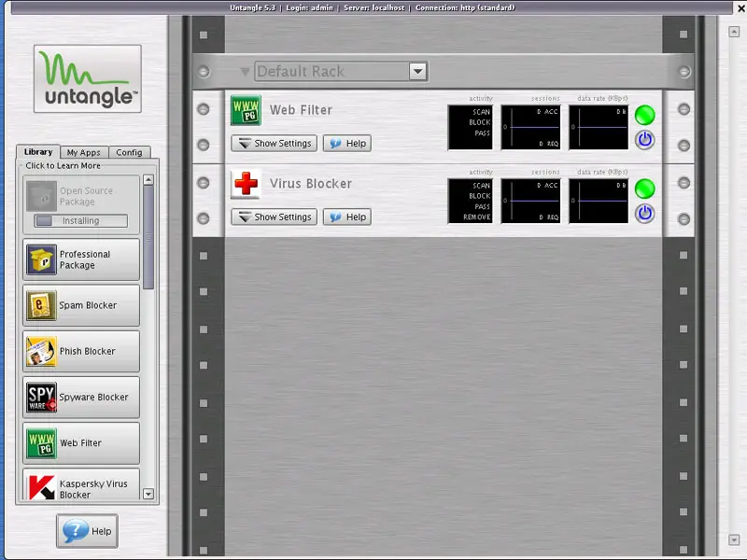Screen dimensions: 747x560
Task: Click the Open Source Package label
Action: tap(86, 196)
